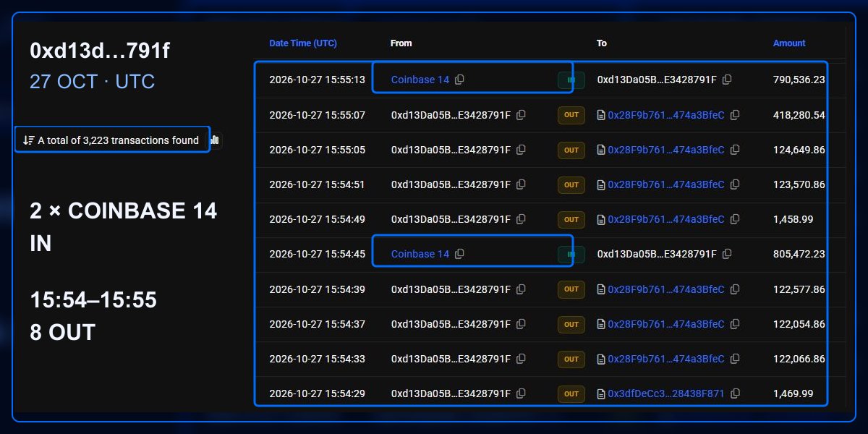Copy 0x3dfDeCc3 address in 15:54:29 row

click(735, 393)
